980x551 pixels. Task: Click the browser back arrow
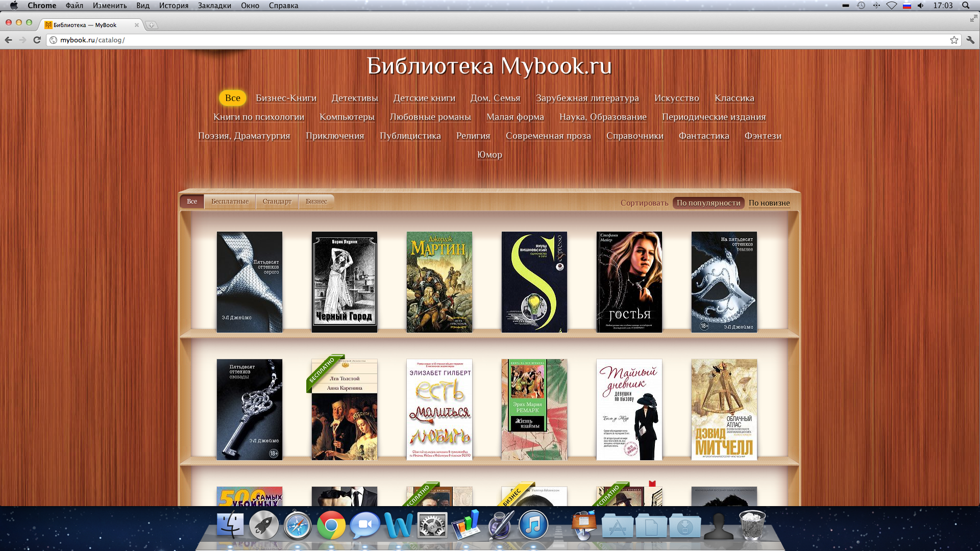click(9, 40)
